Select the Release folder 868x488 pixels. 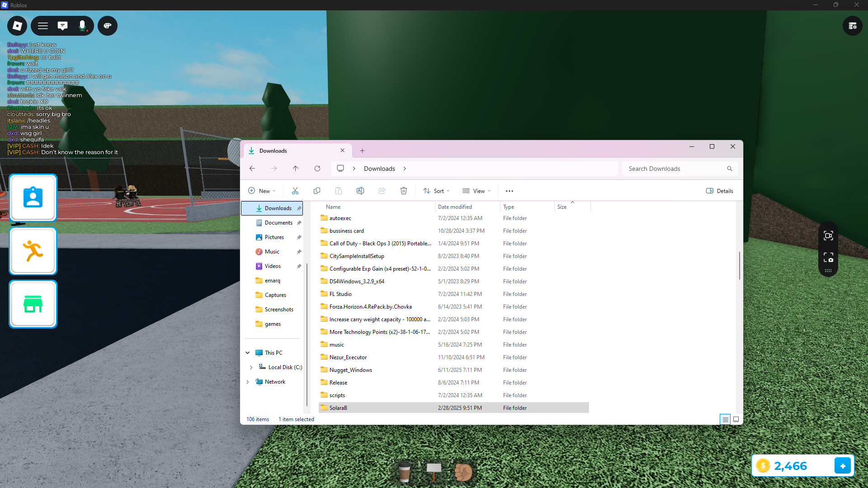[454, 383]
